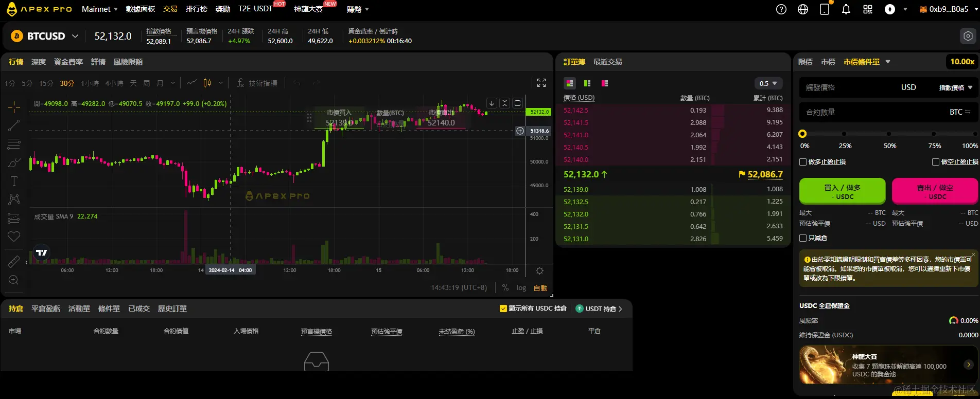Select the crosshair cursor tool
Viewport: 980px width, 399px height.
[14, 106]
